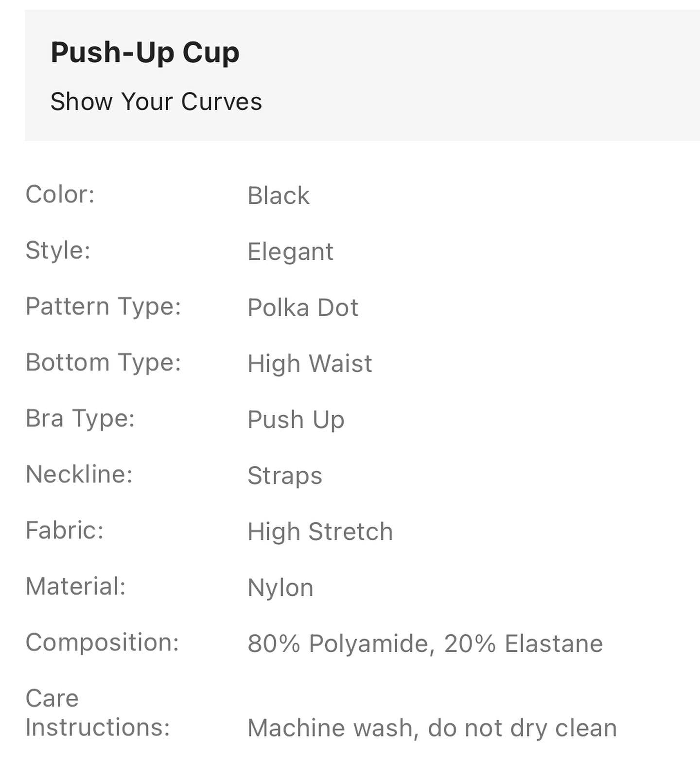Image resolution: width=700 pixels, height=764 pixels.
Task: Select the Pattern Type label
Action: [x=103, y=306]
